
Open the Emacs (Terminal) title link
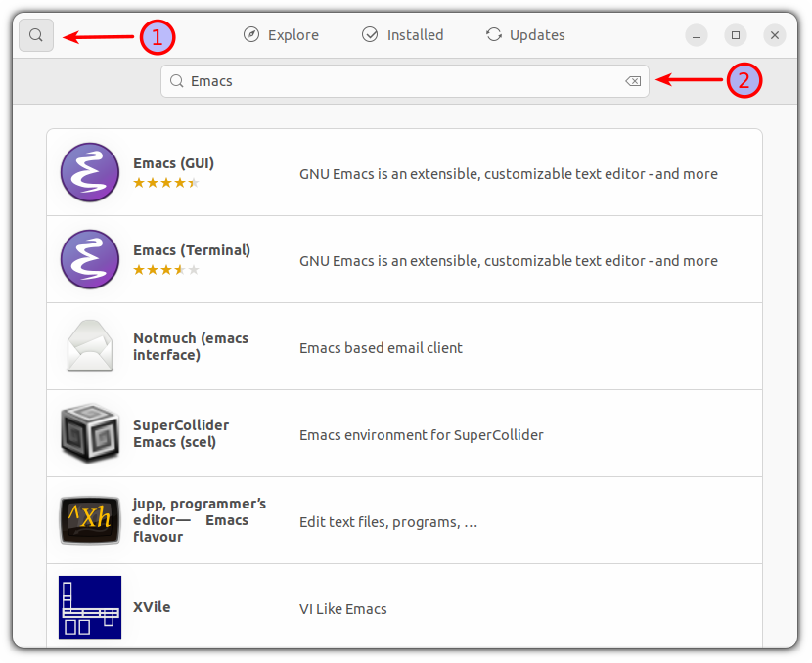[192, 250]
